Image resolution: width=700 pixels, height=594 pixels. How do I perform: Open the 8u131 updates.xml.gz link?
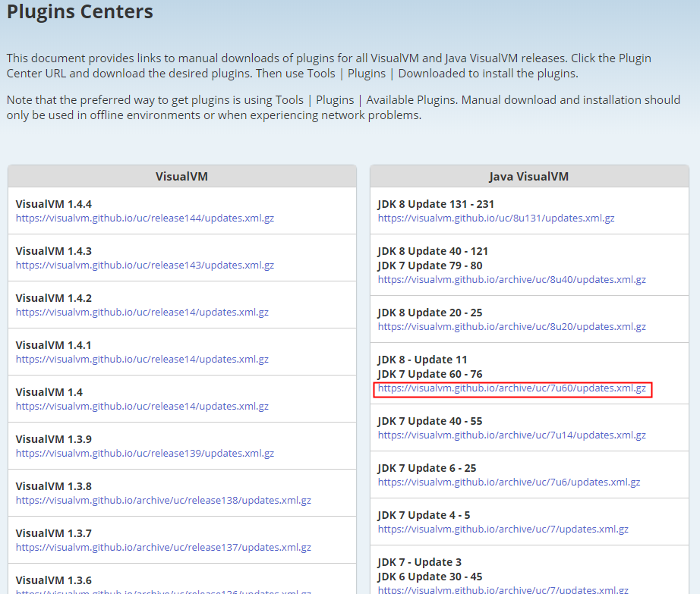(496, 218)
